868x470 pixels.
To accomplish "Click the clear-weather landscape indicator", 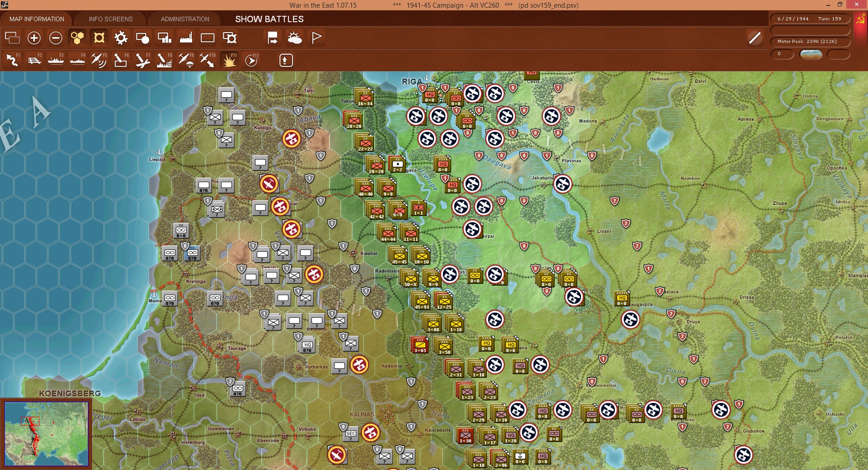I will click(x=811, y=54).
